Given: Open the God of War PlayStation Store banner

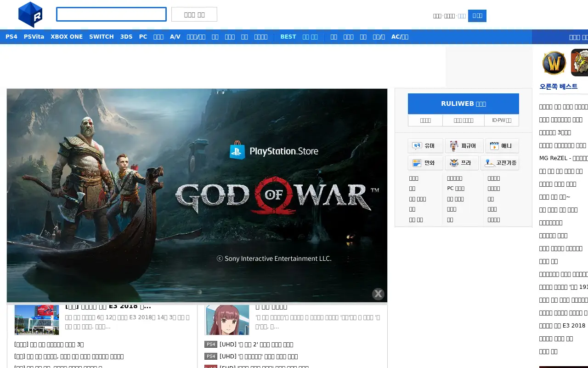Looking at the screenshot, I should [197, 195].
